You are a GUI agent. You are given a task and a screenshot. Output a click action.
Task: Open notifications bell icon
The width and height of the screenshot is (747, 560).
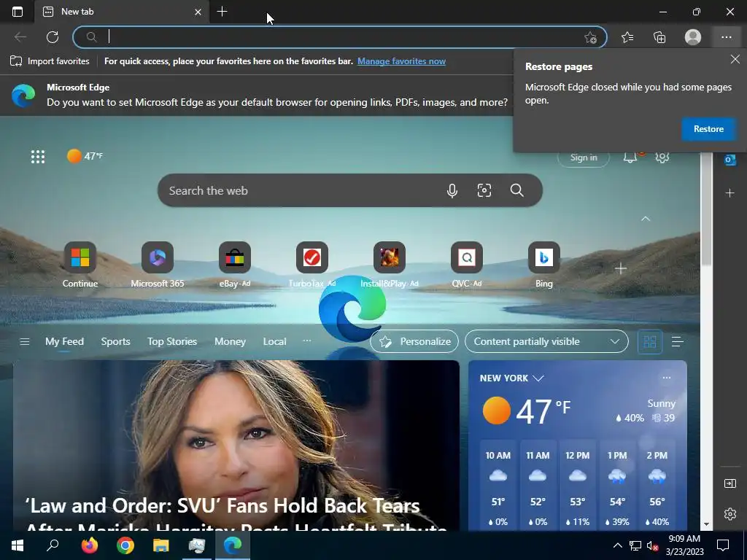pyautogui.click(x=631, y=157)
